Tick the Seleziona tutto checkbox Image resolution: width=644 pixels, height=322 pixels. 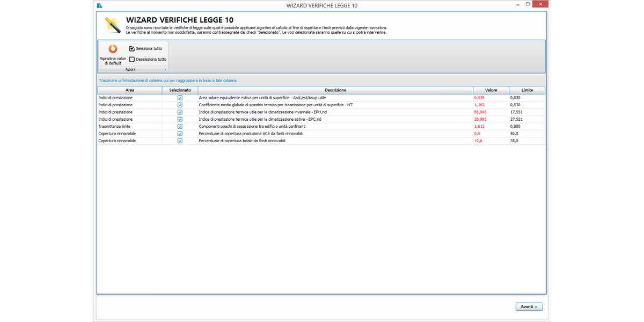pyautogui.click(x=132, y=48)
